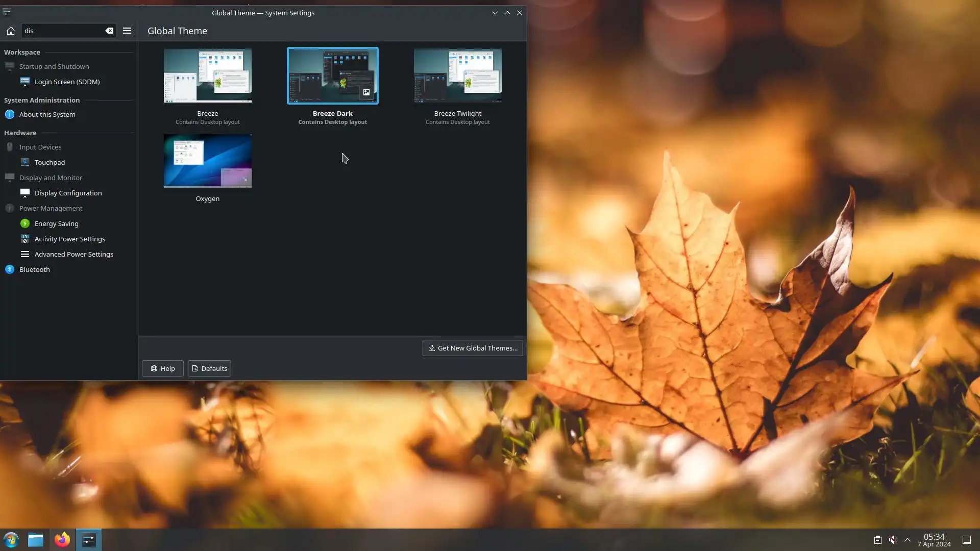Select the Breeze global theme thumbnail
Viewport: 980px width, 551px height.
click(x=207, y=76)
